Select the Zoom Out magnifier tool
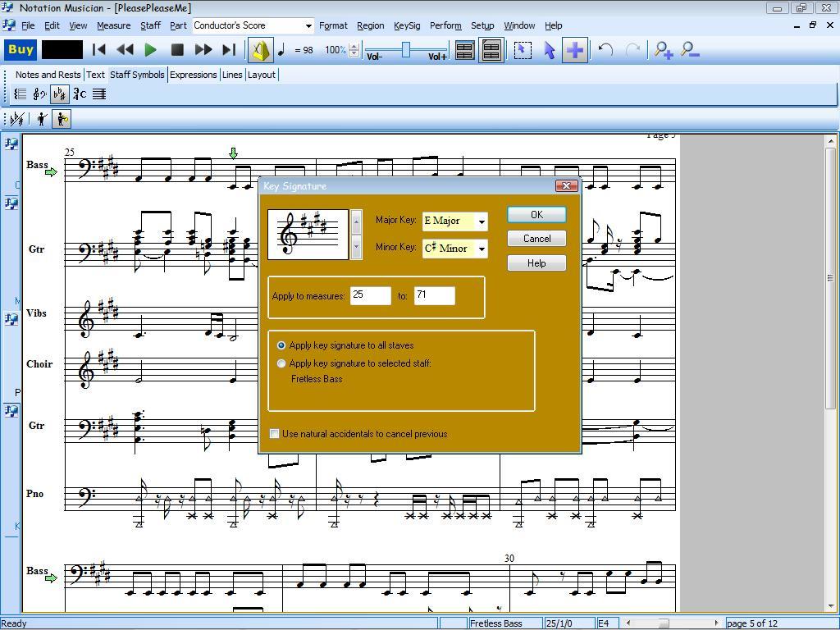 coord(689,50)
